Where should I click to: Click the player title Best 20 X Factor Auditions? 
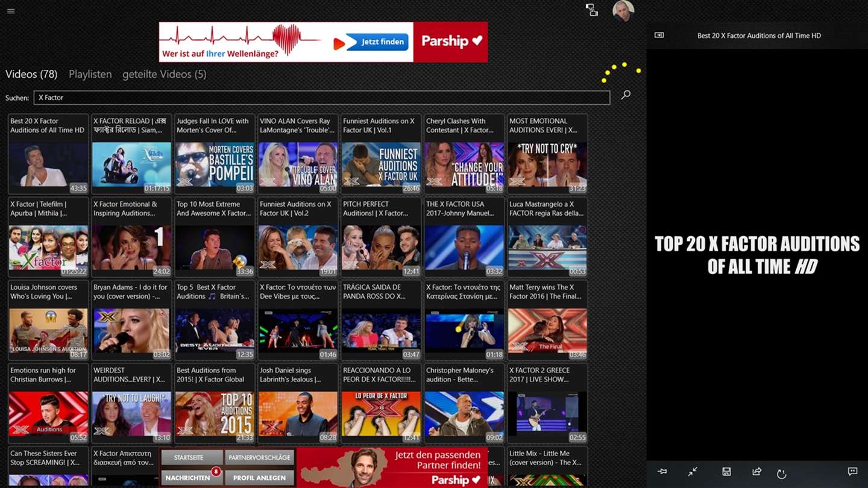759,36
